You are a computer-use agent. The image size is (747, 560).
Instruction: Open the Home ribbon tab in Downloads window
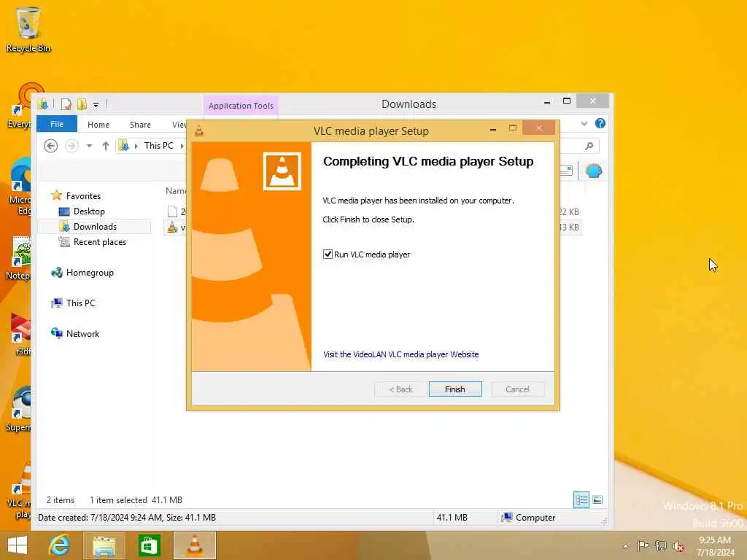coord(98,124)
